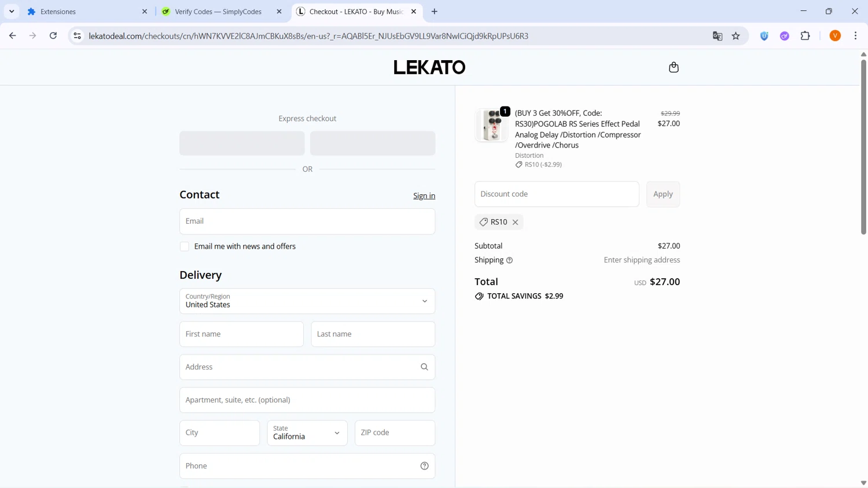Screen dimensions: 868x488
Task: Click the strikethrough $29.99 price
Action: (670, 113)
